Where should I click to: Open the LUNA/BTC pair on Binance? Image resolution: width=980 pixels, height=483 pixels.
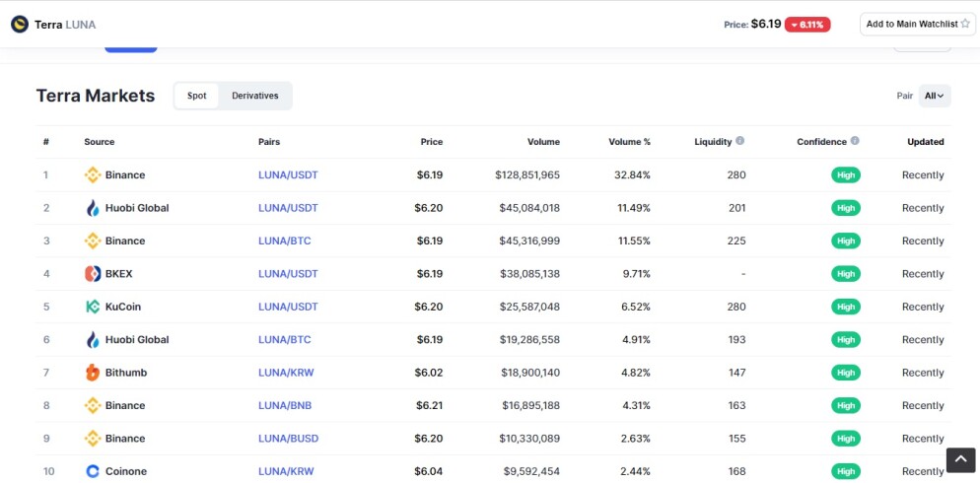click(284, 241)
